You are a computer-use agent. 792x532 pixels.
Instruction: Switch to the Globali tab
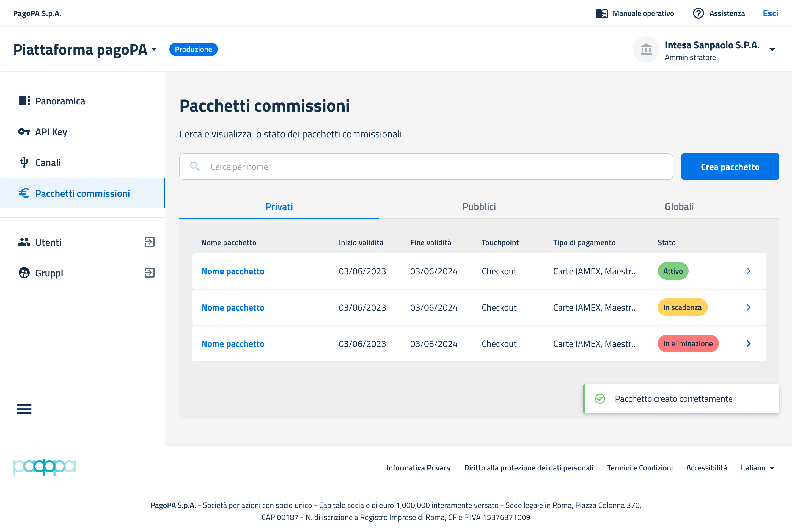679,207
